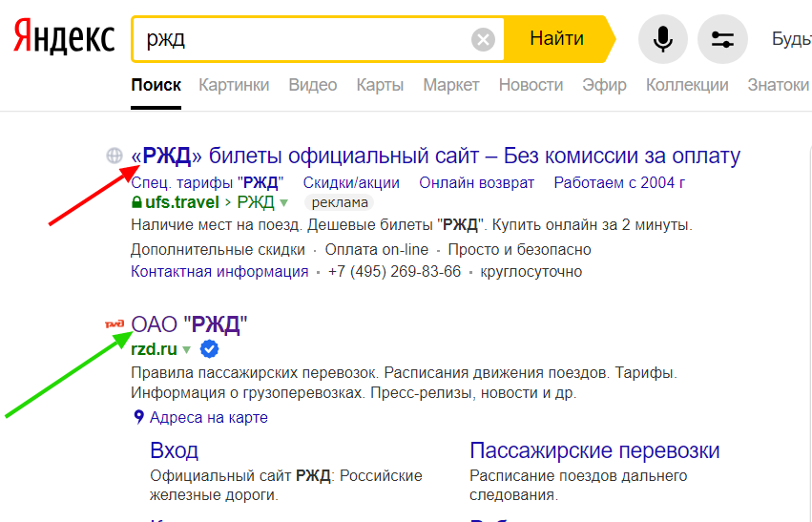Click the padlock icon beside ufs.travel

pyautogui.click(x=136, y=202)
